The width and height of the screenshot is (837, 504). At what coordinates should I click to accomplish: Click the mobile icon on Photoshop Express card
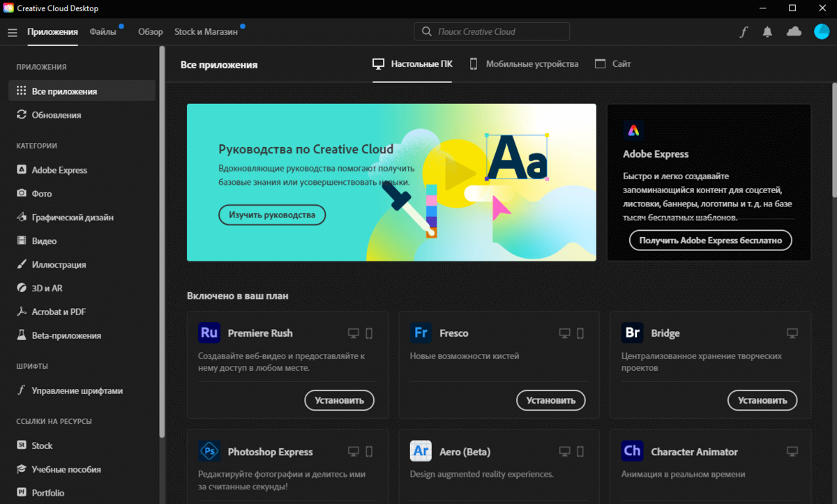[x=369, y=452]
